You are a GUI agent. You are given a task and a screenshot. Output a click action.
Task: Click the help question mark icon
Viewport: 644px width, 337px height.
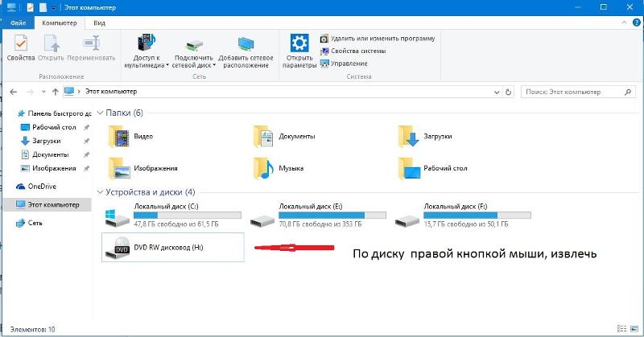[636, 23]
